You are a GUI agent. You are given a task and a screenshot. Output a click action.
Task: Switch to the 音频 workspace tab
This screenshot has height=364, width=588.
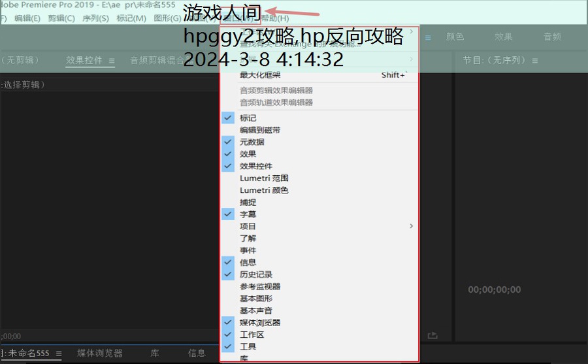(552, 37)
